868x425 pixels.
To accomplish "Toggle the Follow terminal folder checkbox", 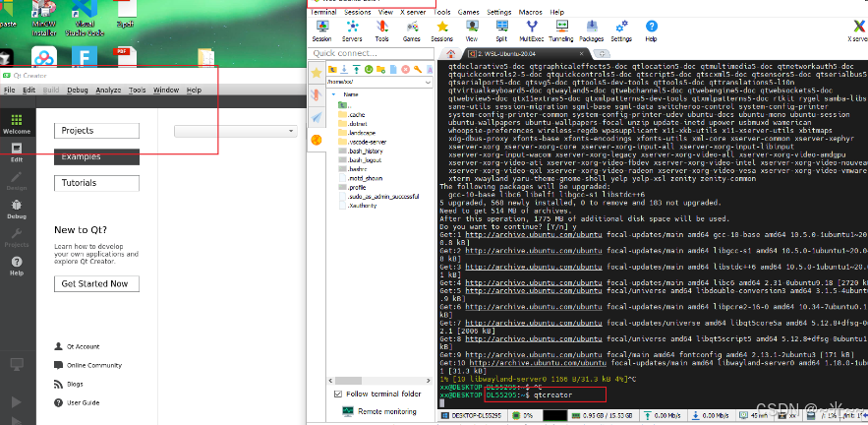I will [338, 394].
